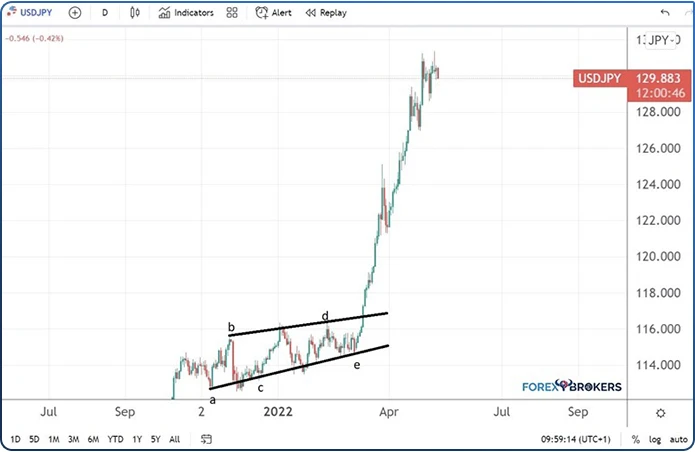This screenshot has height=452, width=695.
Task: Open the chart style candlestick icon
Action: pyautogui.click(x=136, y=13)
